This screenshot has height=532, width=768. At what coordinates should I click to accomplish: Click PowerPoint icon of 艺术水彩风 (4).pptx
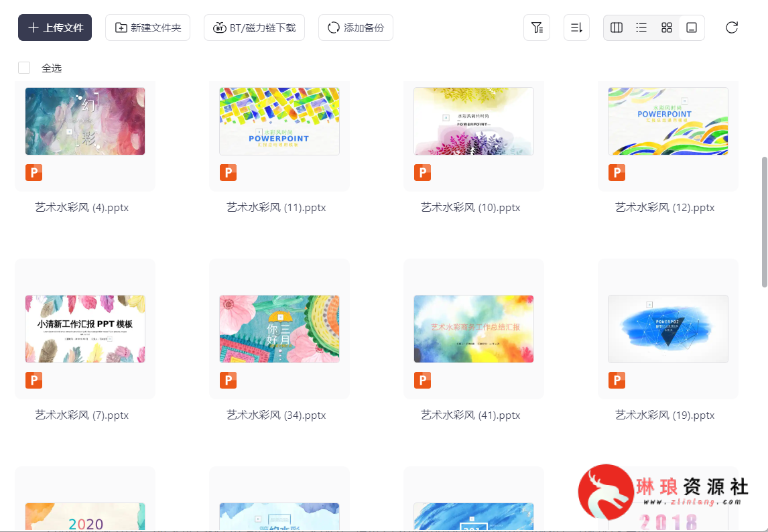[x=34, y=172]
